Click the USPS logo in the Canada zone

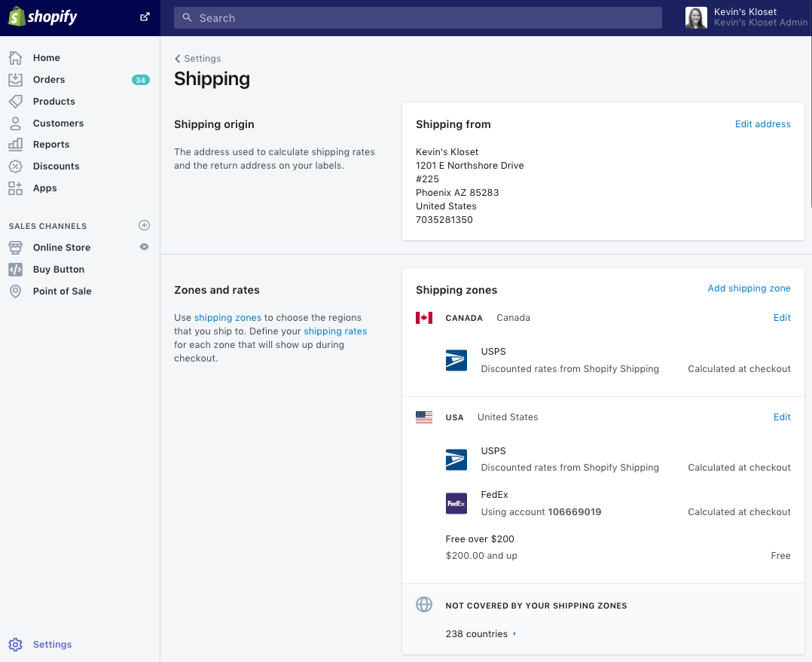[456, 360]
